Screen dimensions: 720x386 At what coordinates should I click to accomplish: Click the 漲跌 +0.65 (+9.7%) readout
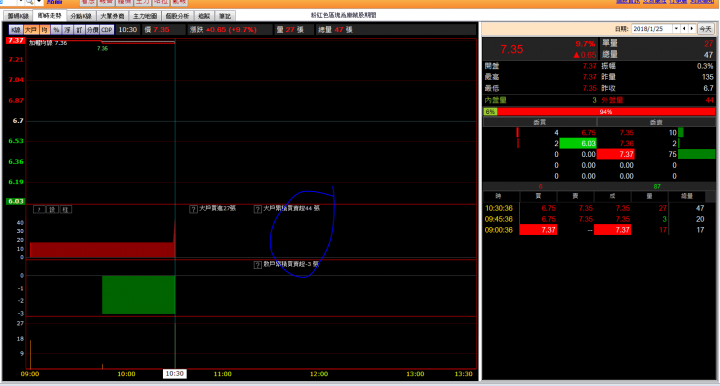[x=223, y=30]
